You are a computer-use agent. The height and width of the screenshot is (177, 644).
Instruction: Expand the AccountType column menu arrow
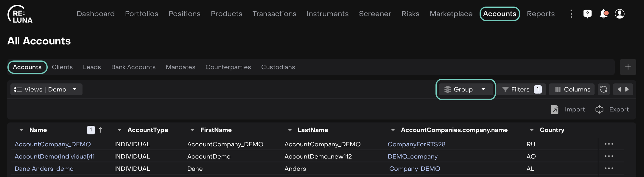(119, 130)
